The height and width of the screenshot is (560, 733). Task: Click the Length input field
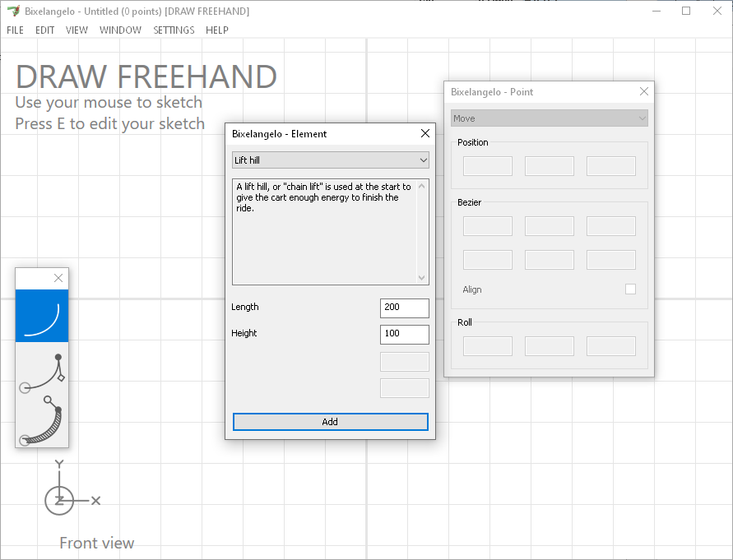405,308
